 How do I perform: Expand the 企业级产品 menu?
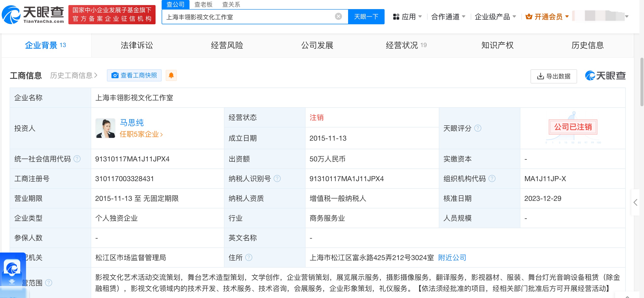495,17
